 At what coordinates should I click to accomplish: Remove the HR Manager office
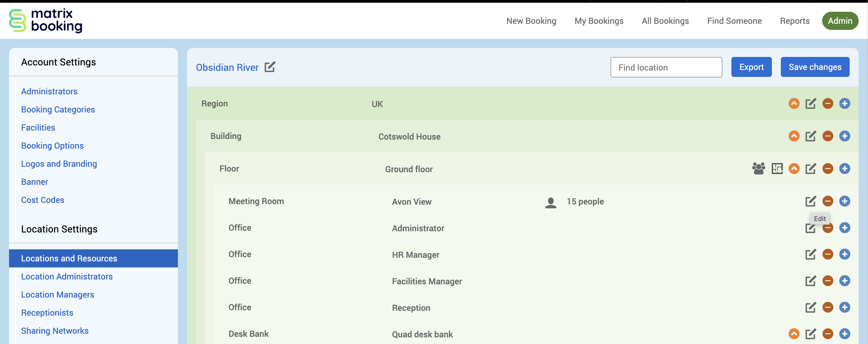coord(828,254)
